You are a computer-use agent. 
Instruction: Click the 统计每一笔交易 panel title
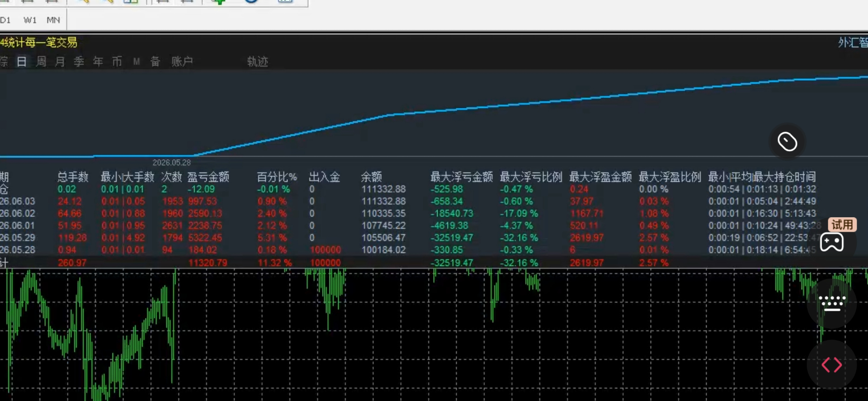pyautogui.click(x=42, y=42)
